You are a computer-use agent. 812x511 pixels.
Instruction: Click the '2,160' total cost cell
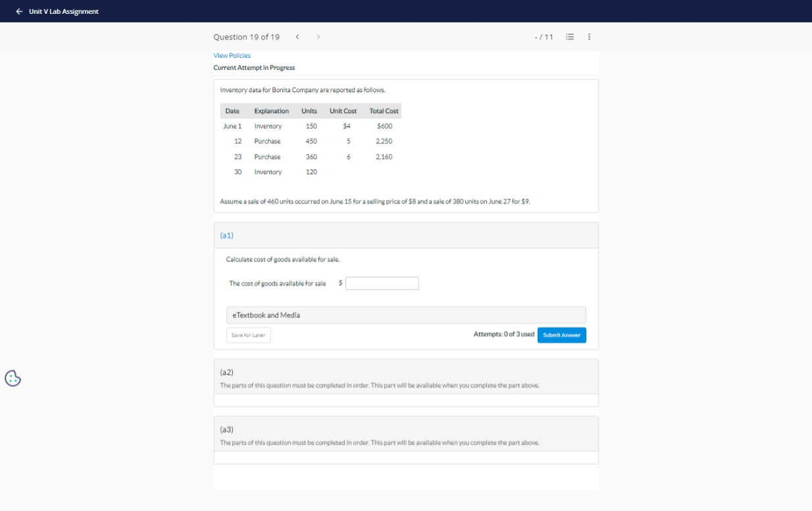(384, 157)
